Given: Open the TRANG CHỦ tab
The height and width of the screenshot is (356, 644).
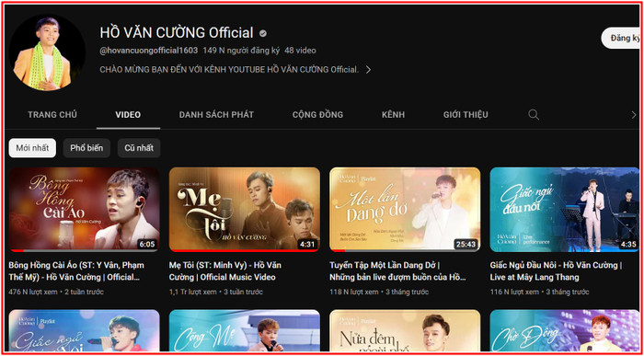Looking at the screenshot, I should [x=52, y=115].
